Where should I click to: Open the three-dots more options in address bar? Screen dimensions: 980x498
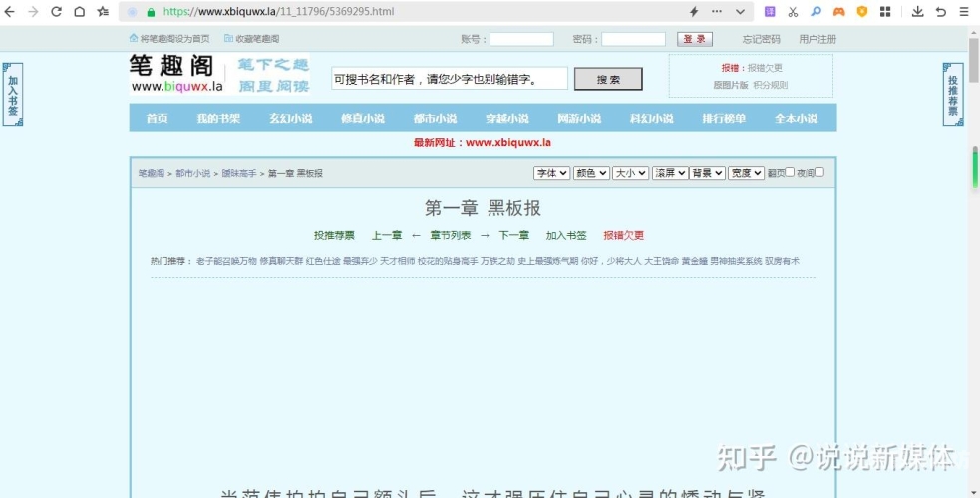click(716, 11)
